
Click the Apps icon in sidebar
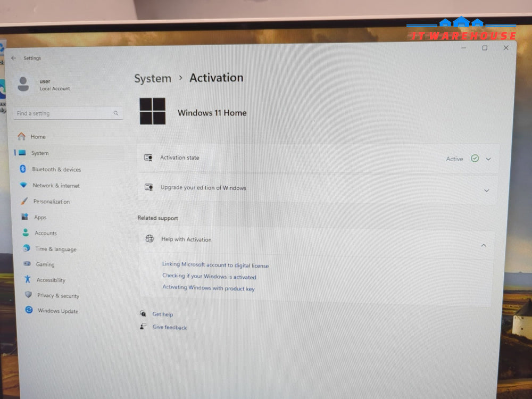pos(25,217)
